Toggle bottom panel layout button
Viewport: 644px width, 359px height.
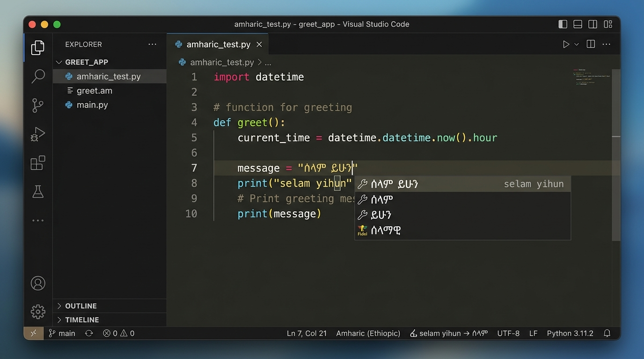tap(578, 24)
